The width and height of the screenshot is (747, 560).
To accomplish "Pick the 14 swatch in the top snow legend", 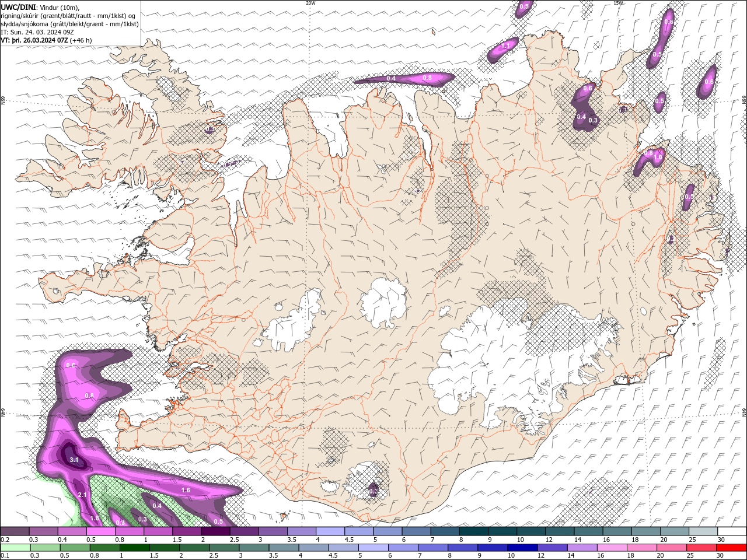I will coord(588,531).
